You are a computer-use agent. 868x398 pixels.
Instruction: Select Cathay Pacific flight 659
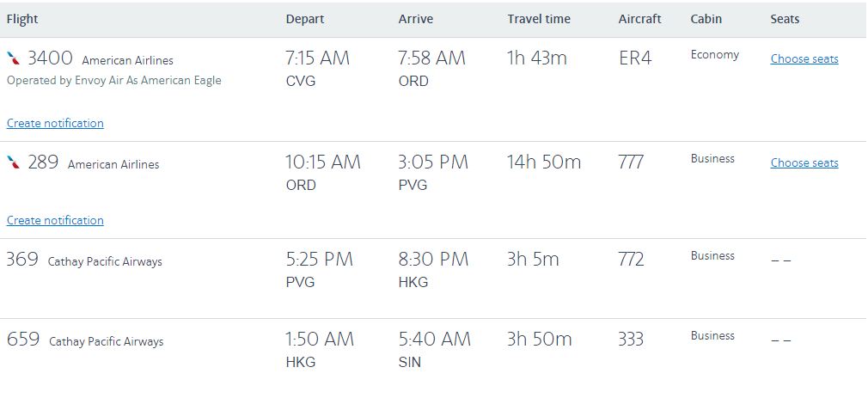pyautogui.click(x=23, y=340)
